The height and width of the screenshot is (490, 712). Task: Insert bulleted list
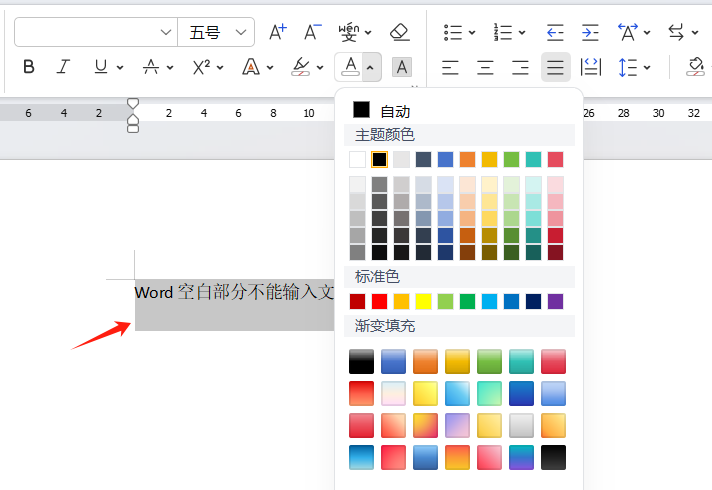[x=453, y=32]
